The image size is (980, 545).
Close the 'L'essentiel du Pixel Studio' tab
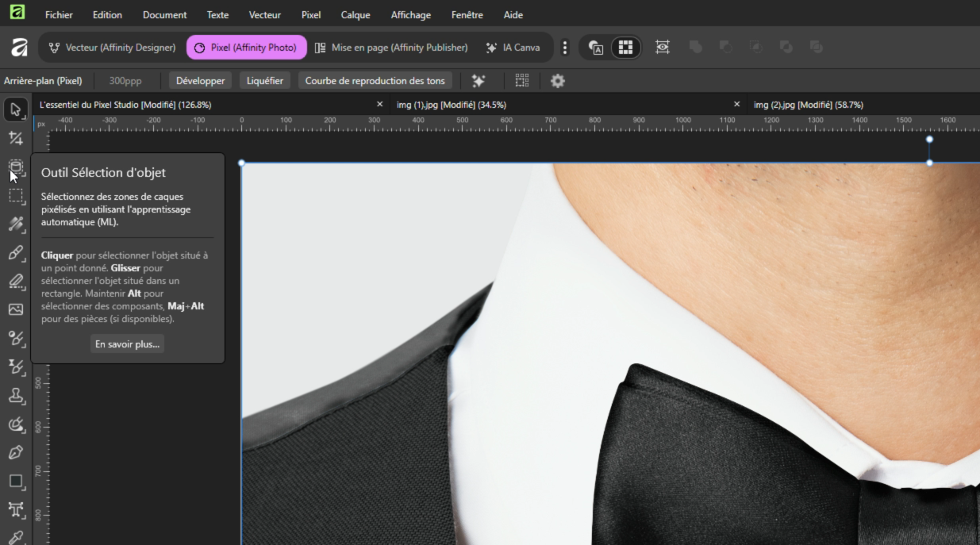[x=379, y=105]
